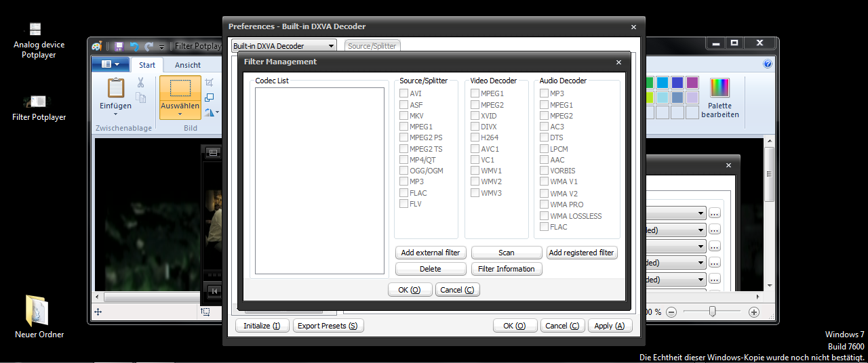
Task: Switch to the Ansicht ribbon tab
Action: click(188, 65)
